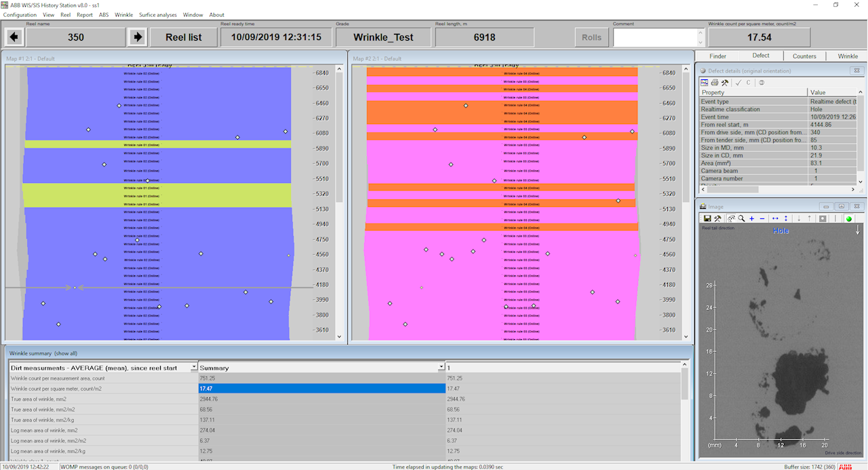Go to previous reel with left arrow
The height and width of the screenshot is (470, 868).
tap(14, 37)
